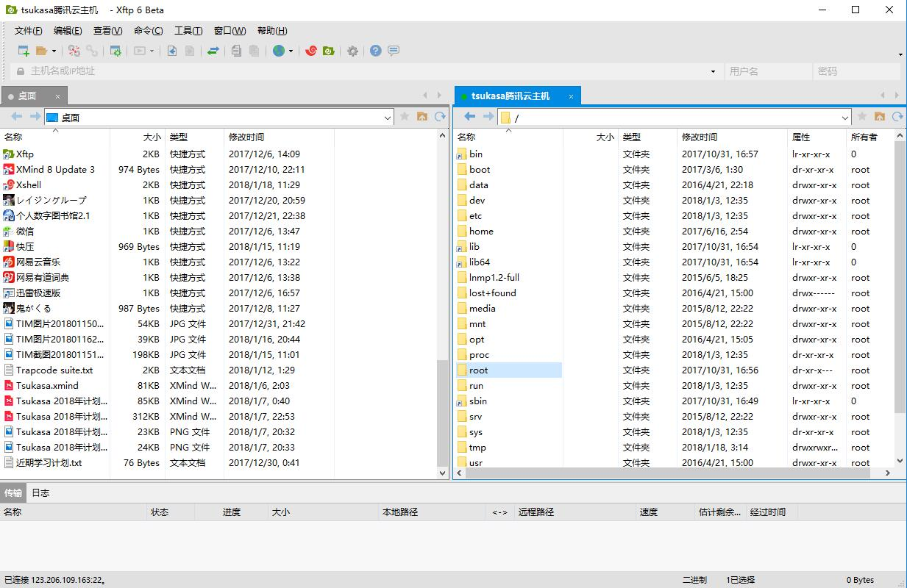This screenshot has height=588, width=907.
Task: Click the 用户名 input field
Action: [766, 71]
